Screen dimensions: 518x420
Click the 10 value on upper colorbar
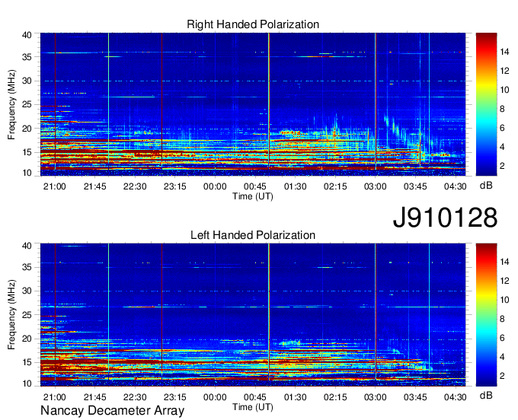(504, 90)
